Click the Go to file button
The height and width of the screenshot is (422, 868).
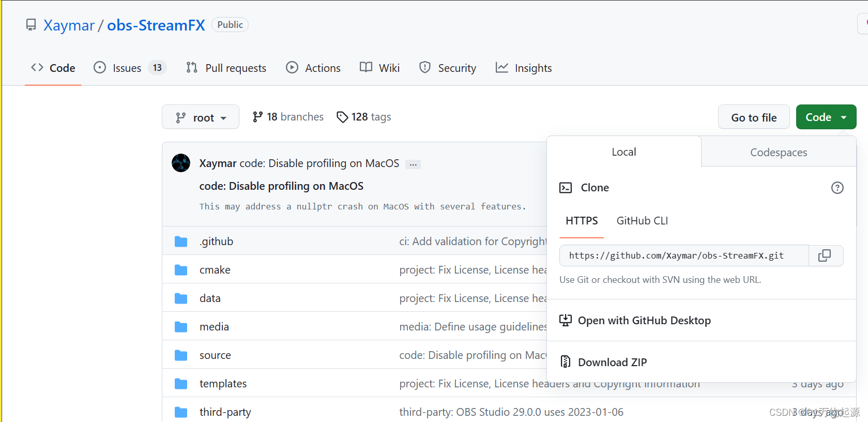[754, 117]
